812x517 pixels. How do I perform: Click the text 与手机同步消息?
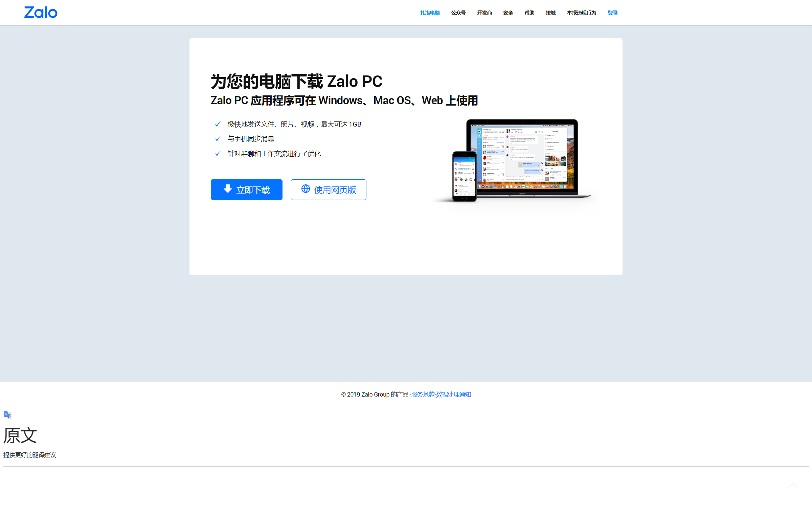251,139
